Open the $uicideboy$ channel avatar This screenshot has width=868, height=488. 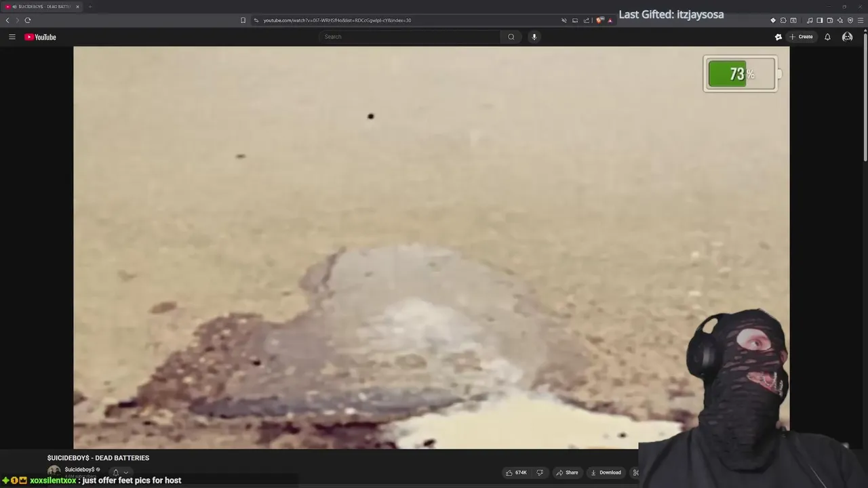pos(54,471)
